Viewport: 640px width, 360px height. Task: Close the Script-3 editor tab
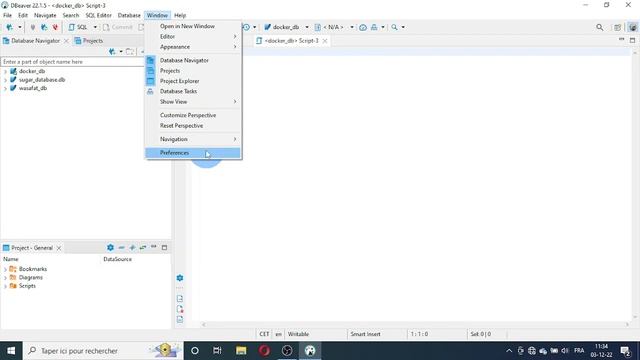point(325,41)
